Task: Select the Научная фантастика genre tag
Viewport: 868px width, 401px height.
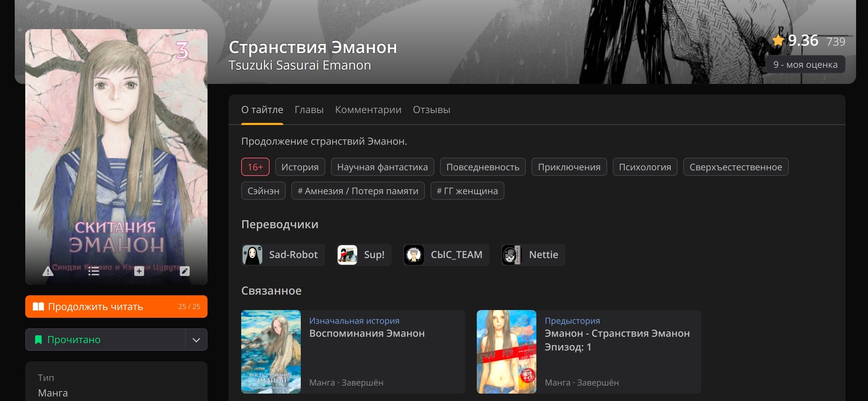Action: (382, 167)
